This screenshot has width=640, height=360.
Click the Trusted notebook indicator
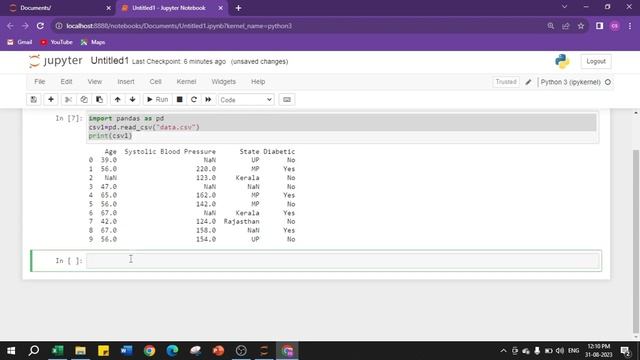[x=506, y=82]
